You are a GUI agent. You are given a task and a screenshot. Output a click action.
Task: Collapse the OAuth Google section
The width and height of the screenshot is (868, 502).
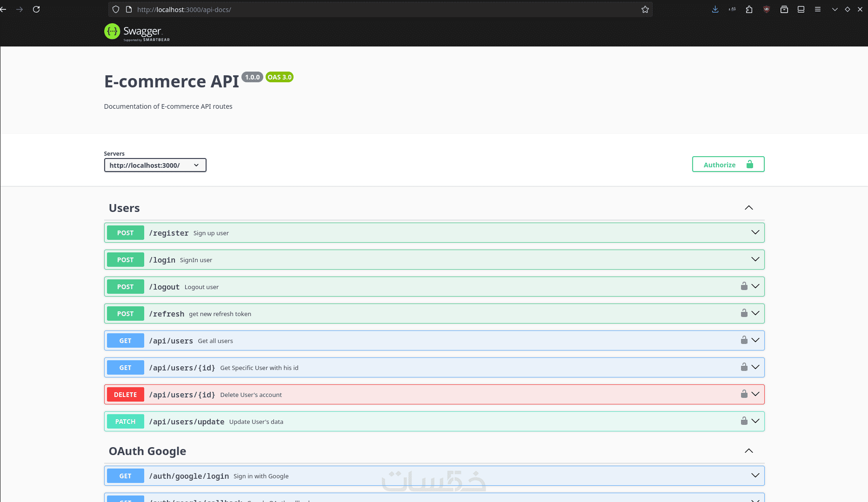[x=748, y=451]
